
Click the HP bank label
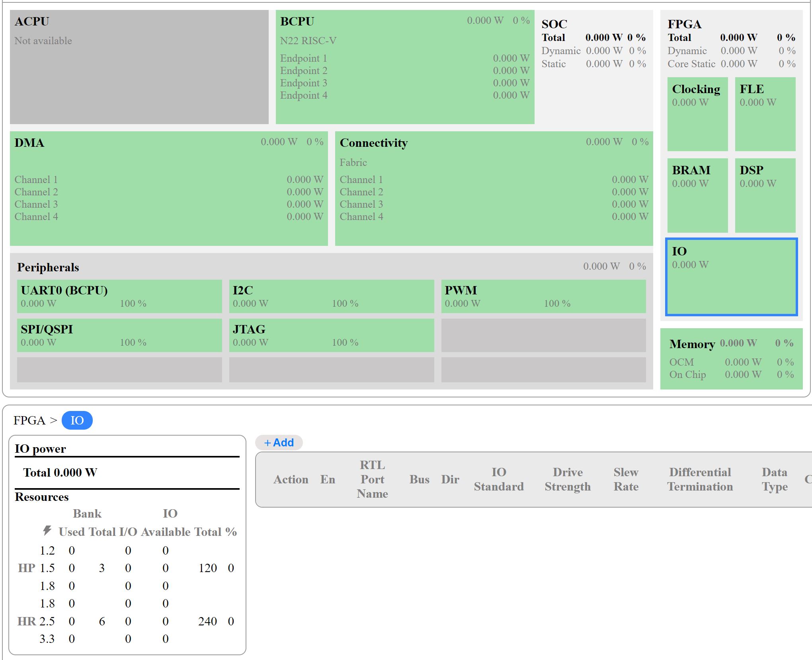point(27,568)
